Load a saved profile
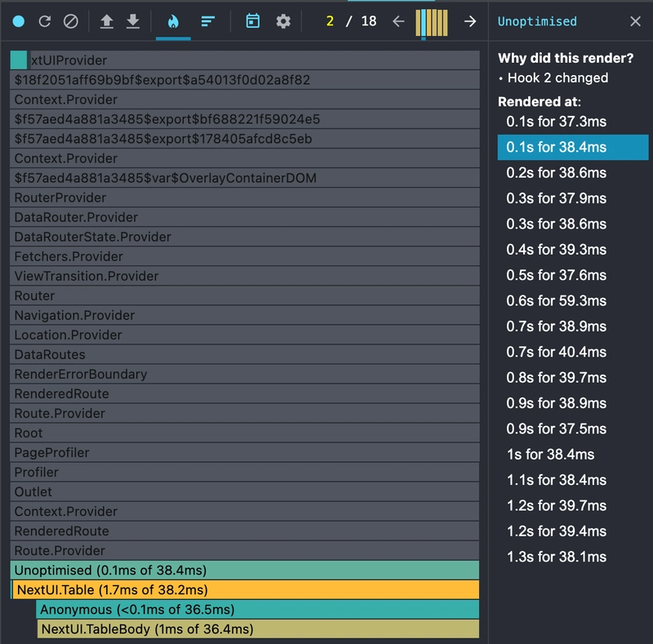 click(x=106, y=21)
